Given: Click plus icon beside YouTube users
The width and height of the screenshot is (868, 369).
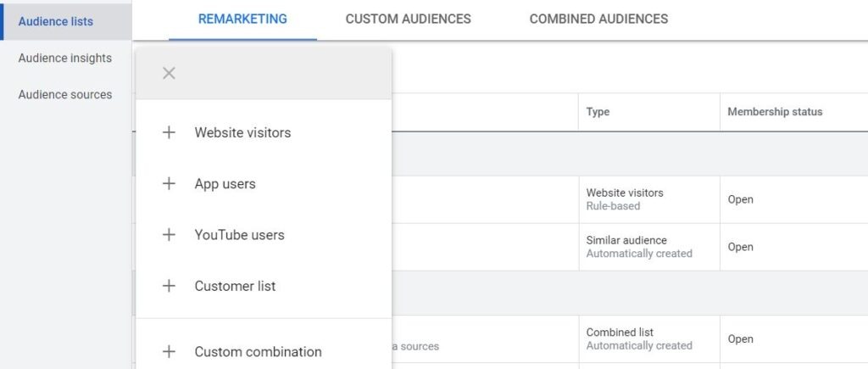Looking at the screenshot, I should point(169,235).
